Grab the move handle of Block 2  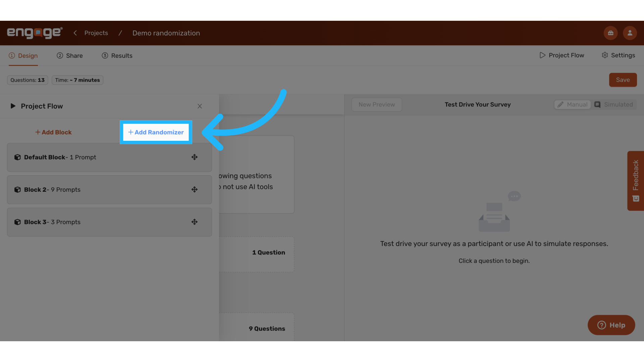(195, 190)
